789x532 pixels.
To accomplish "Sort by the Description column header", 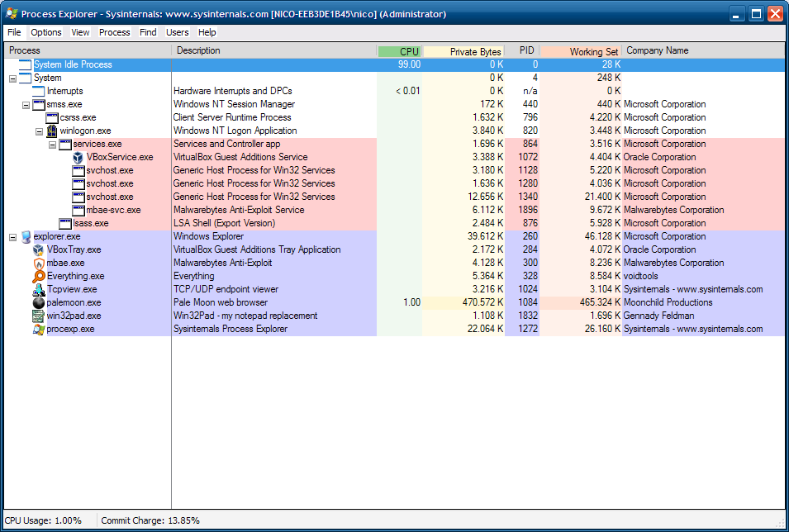I will click(x=274, y=50).
